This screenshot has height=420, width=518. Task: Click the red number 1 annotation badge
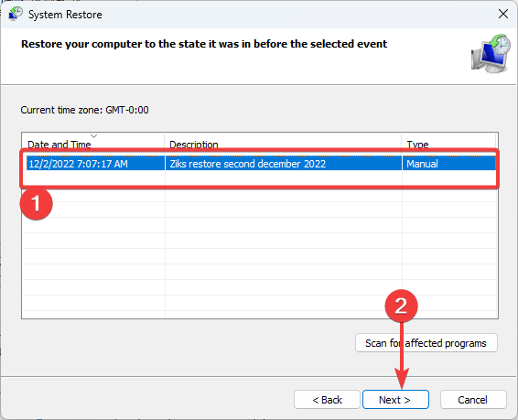click(37, 203)
